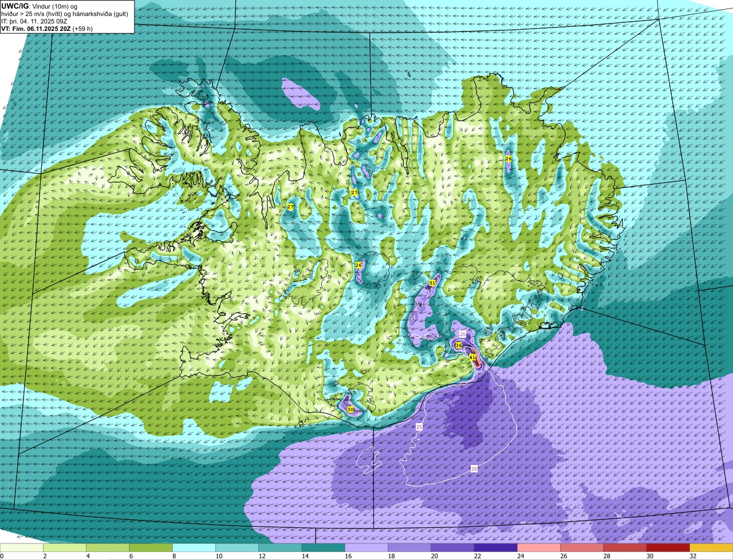
Task: Click the 26–28 m/s salmon legend swatch
Action: click(582, 548)
